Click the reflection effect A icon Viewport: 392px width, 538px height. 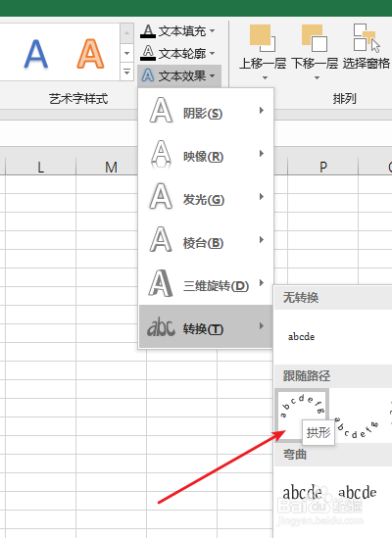pos(161,154)
